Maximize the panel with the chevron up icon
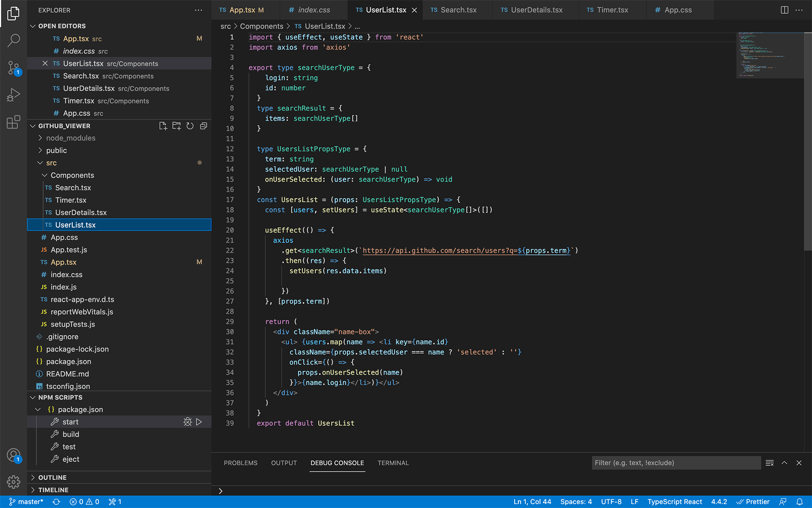Image resolution: width=812 pixels, height=508 pixels. (784, 463)
